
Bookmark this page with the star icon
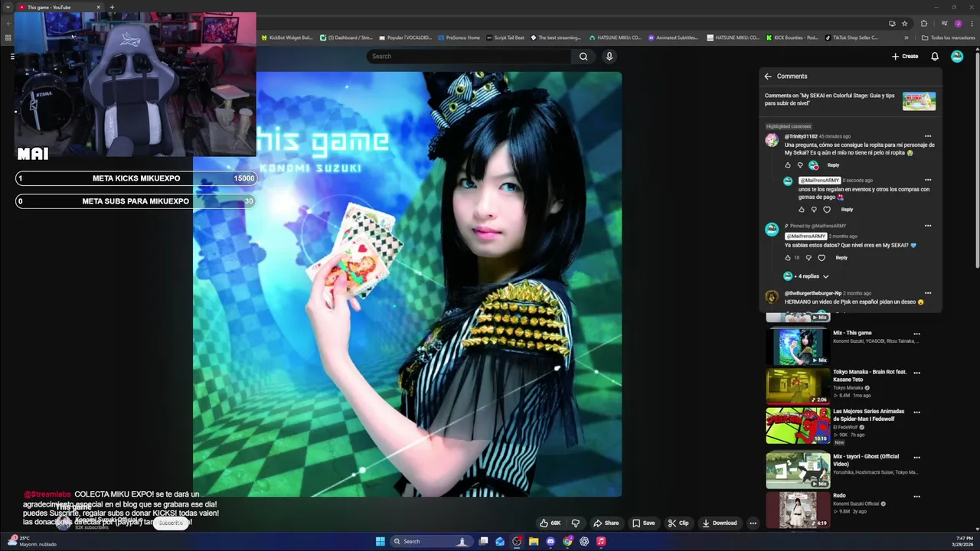[904, 24]
